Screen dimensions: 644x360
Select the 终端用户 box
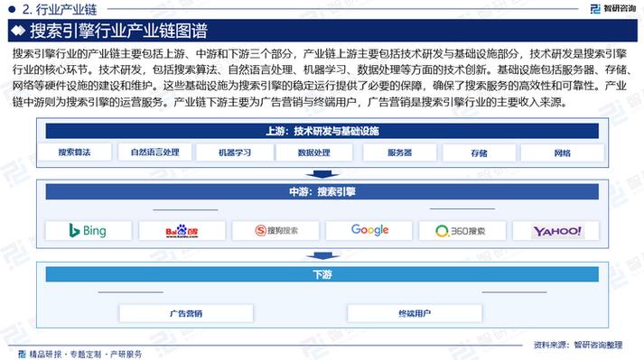[415, 313]
